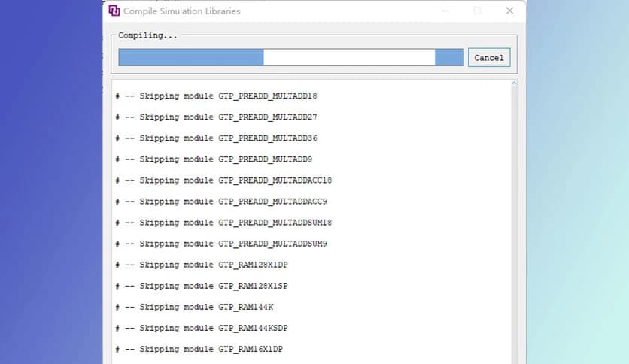Select the log line GTP_RAM128X1DP
Image resolution: width=629 pixels, height=364 pixels.
202,265
